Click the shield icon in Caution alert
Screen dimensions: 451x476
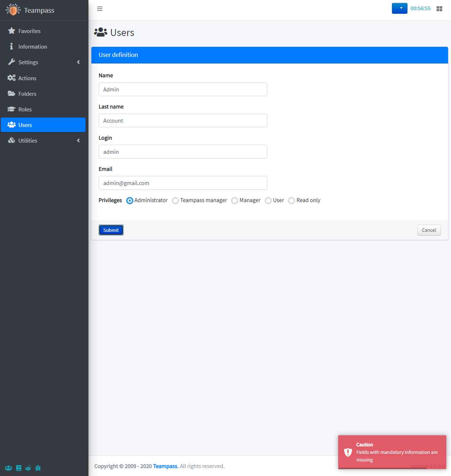[348, 452]
